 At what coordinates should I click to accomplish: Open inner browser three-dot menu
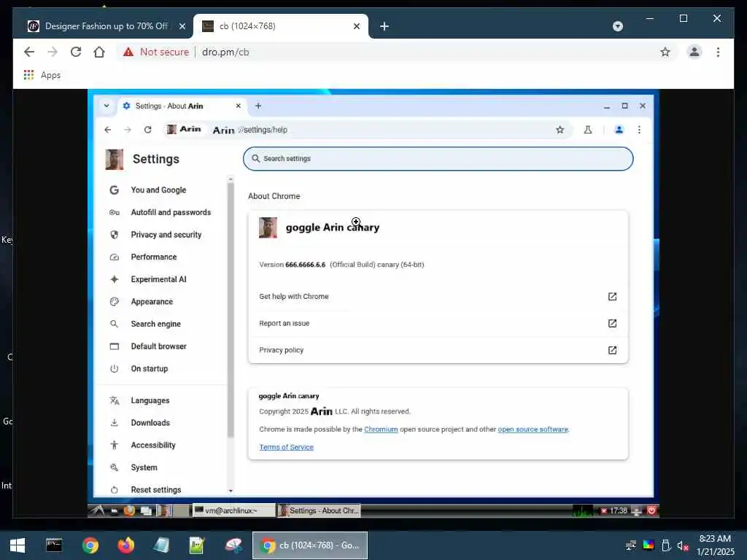click(639, 130)
